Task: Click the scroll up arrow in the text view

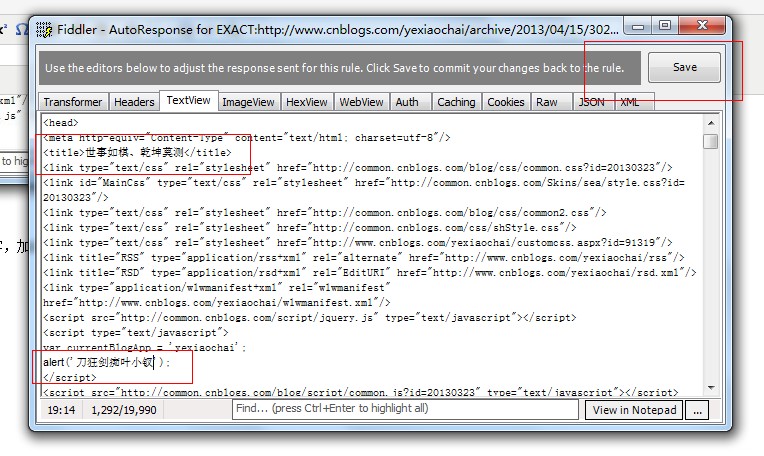Action: [x=711, y=123]
